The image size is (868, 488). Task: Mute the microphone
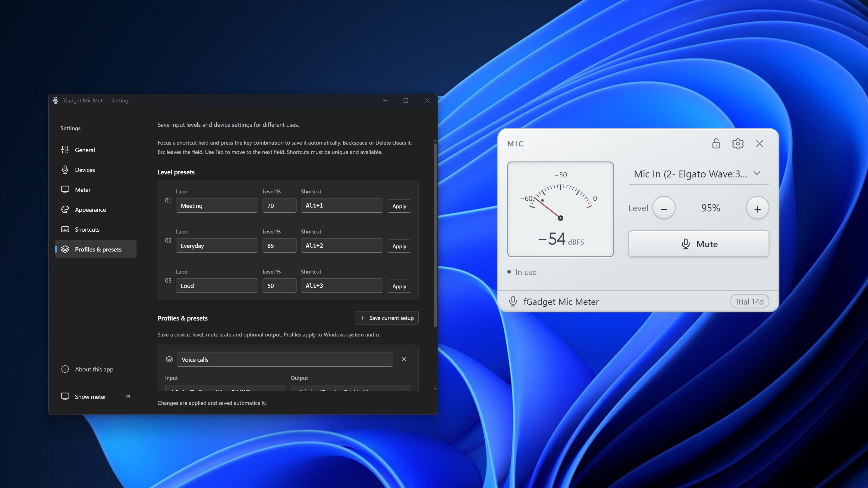[x=699, y=244]
